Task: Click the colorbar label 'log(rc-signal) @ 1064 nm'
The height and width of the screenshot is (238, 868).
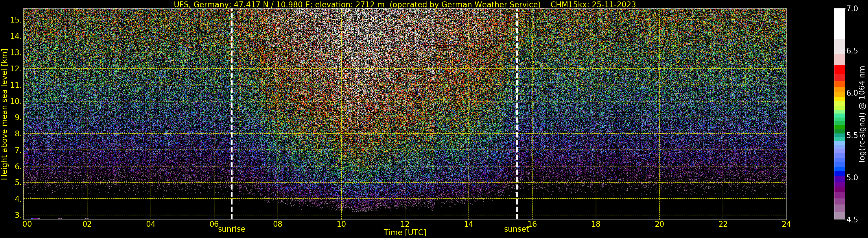Action: coord(862,114)
